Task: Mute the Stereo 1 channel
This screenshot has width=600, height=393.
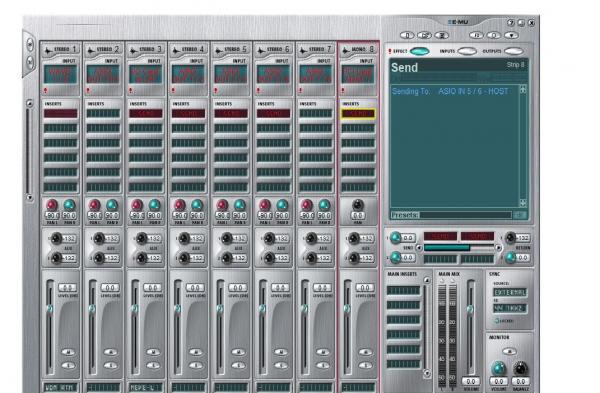Action: (x=68, y=352)
